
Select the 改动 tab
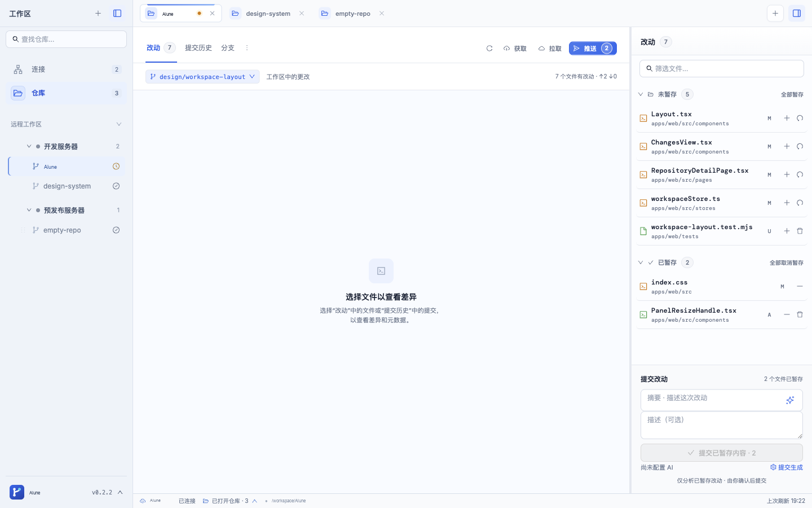(161, 48)
